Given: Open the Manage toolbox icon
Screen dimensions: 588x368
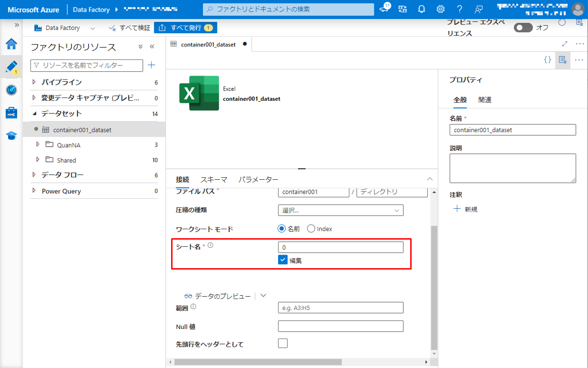Looking at the screenshot, I should click(11, 113).
